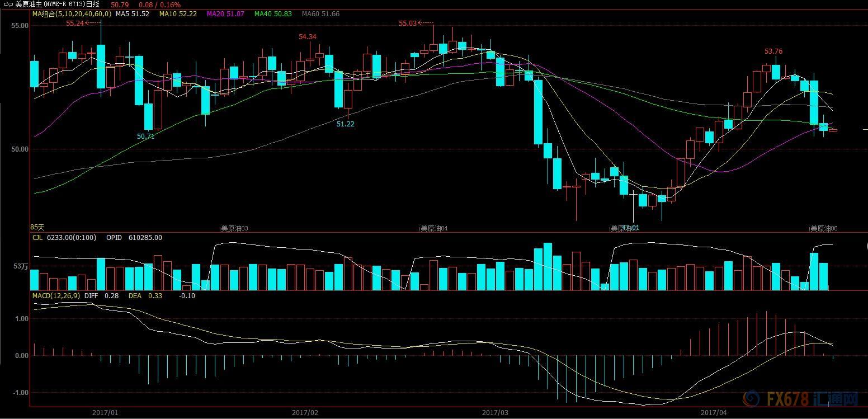Click the 85天 day-count label
Screen dimensions: 868x419
pyautogui.click(x=36, y=228)
